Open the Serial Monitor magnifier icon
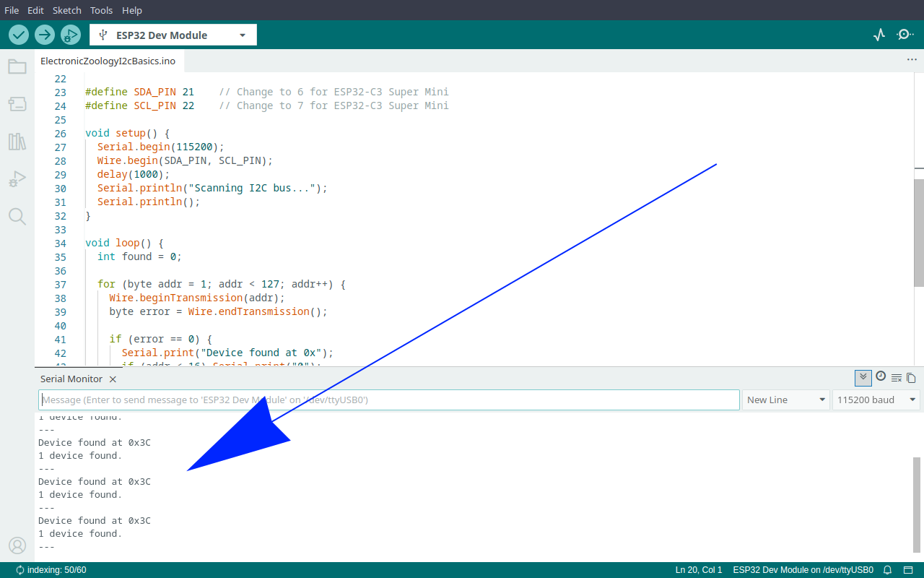The height and width of the screenshot is (578, 924). pyautogui.click(x=905, y=35)
